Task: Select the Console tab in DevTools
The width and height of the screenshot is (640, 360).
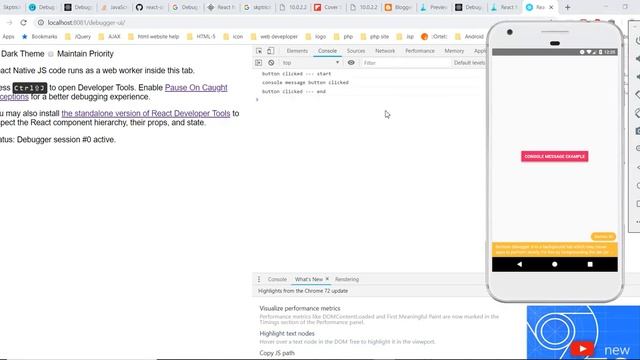Action: pyautogui.click(x=327, y=51)
